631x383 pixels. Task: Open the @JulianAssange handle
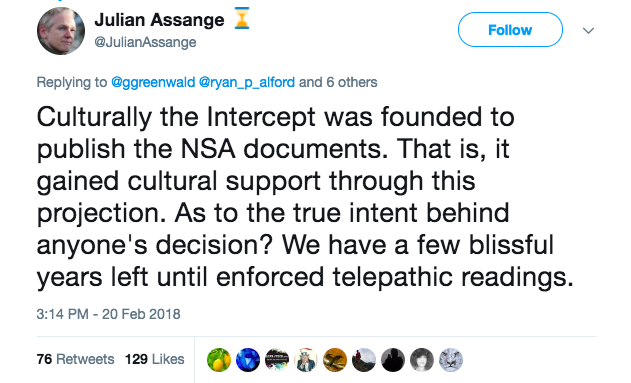145,42
